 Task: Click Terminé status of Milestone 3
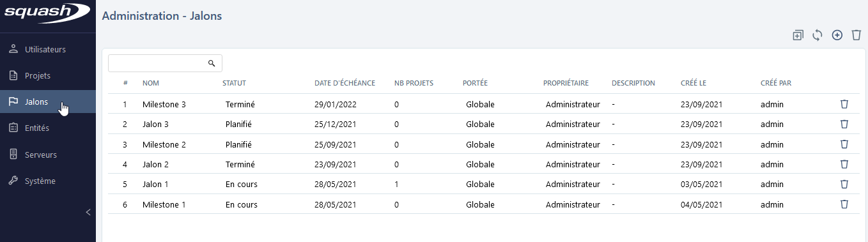240,104
